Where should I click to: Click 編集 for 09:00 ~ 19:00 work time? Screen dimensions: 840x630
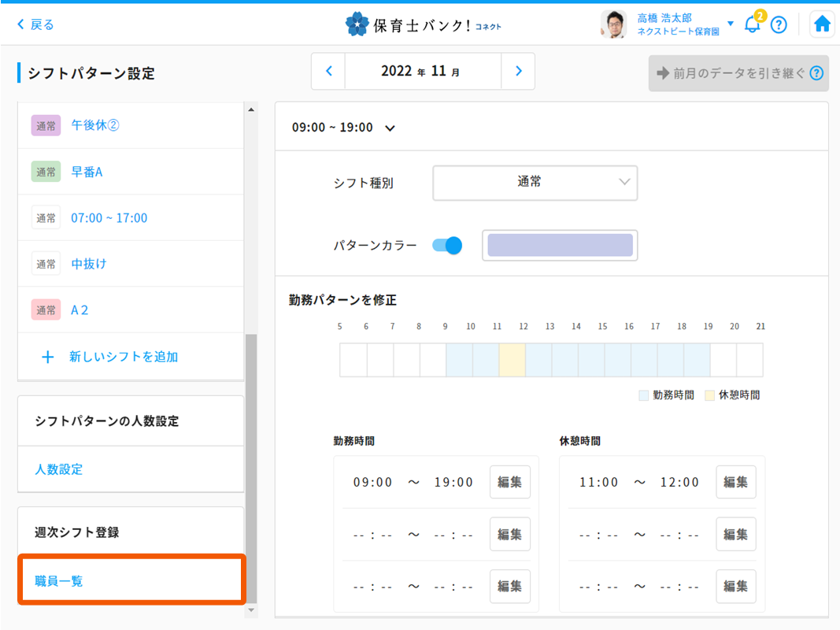pos(509,482)
